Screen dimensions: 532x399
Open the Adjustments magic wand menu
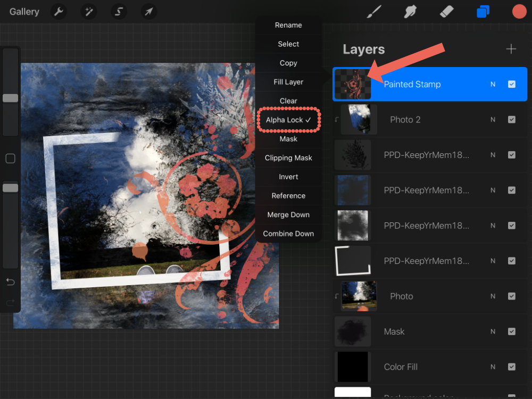[88, 12]
